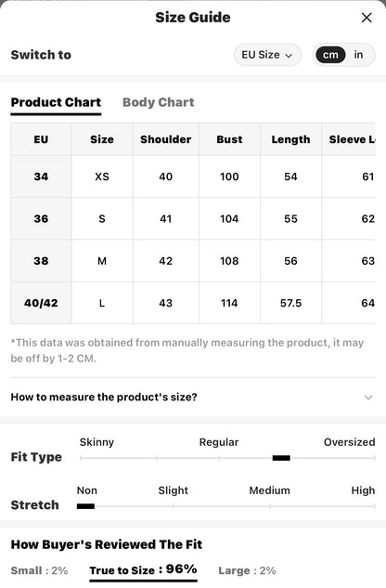This screenshot has height=588, width=386.
Task: Click the Fit Type slider marker
Action: point(281,458)
